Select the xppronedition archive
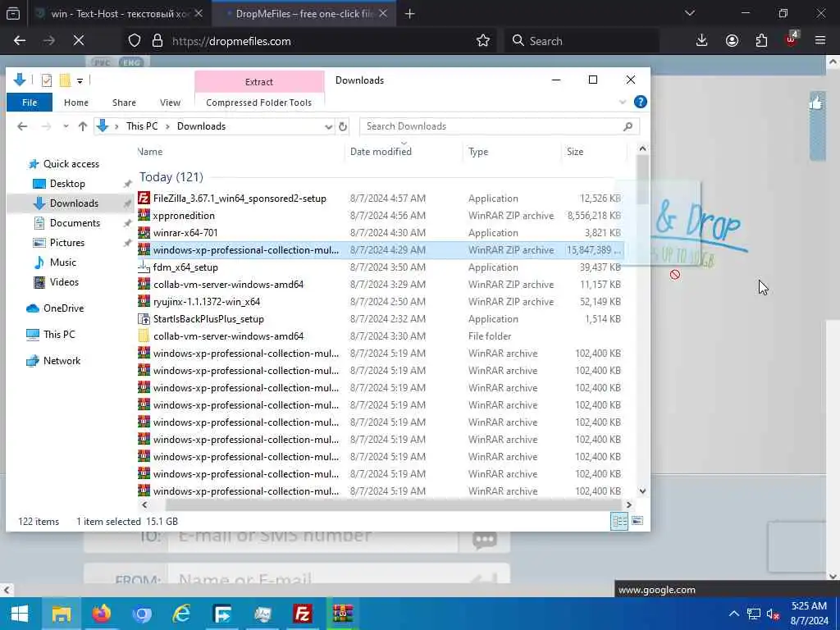840x630 pixels. pos(380,216)
